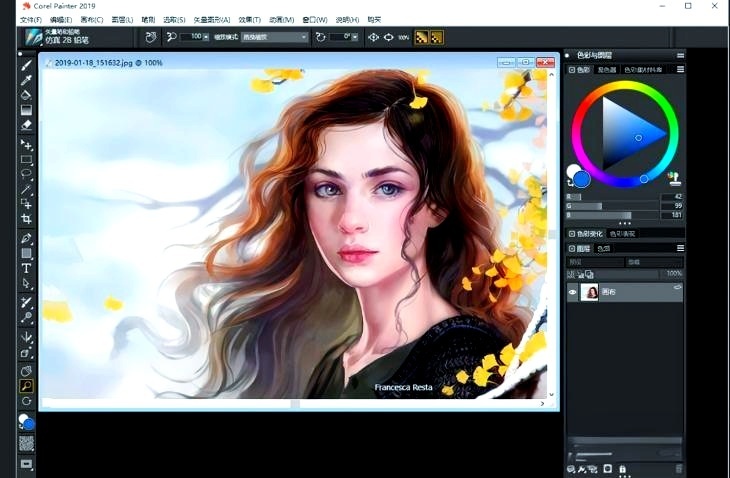Switch to the color expression tab 色彩表现
Screen dimensions: 730x478
coord(622,234)
